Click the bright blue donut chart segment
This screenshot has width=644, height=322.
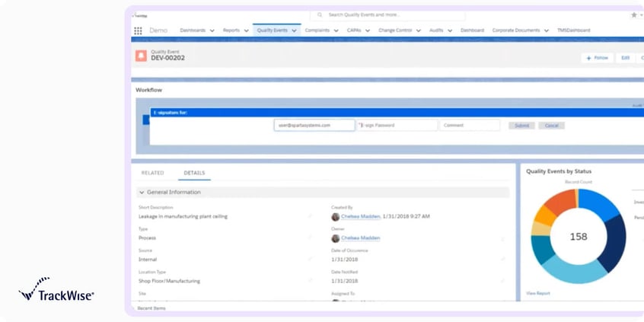(598, 203)
